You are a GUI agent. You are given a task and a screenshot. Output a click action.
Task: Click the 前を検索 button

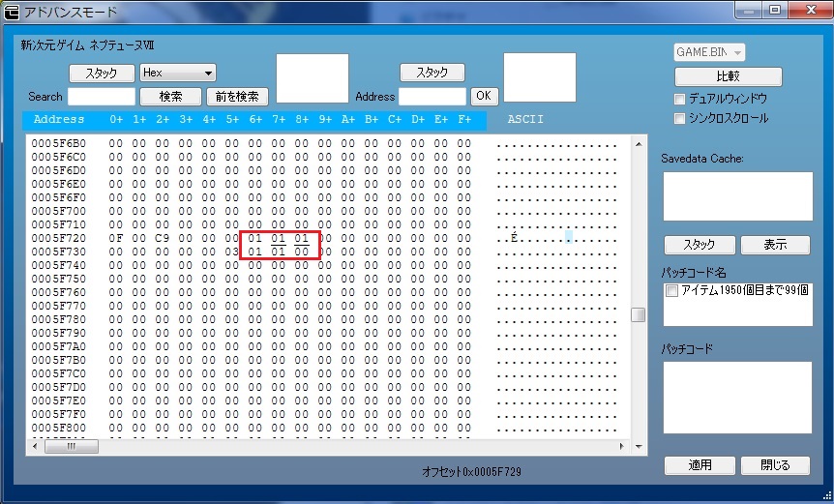click(x=237, y=97)
